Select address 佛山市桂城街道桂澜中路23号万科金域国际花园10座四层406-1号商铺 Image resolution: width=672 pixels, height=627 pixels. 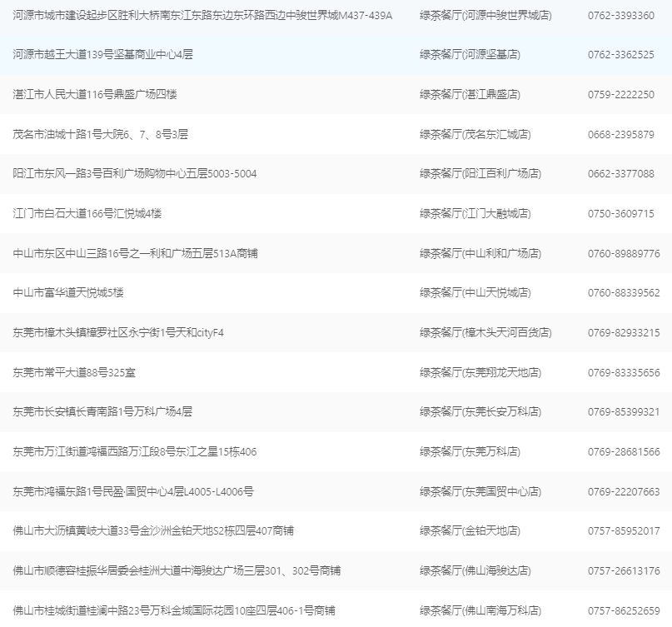click(x=174, y=610)
